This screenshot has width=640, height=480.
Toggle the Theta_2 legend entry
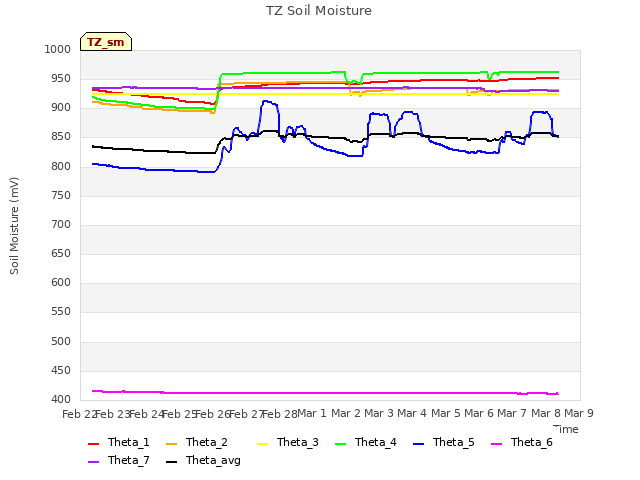click(x=197, y=442)
